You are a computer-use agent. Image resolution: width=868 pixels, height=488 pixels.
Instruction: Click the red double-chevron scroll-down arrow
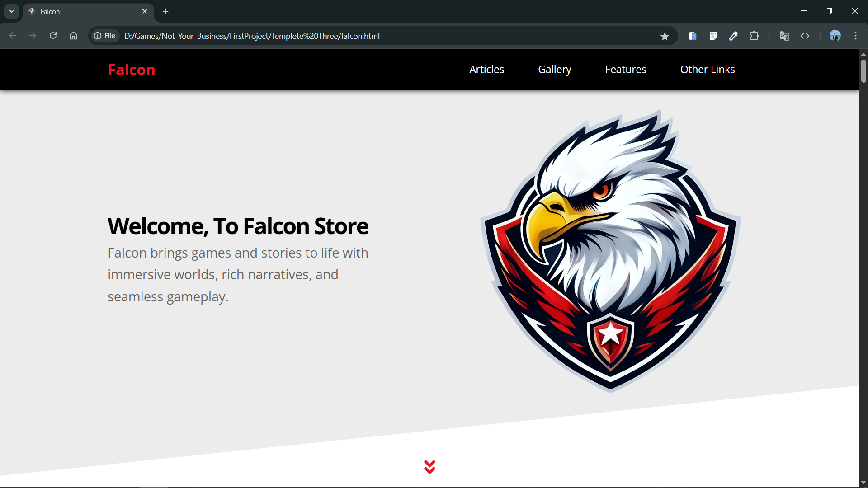coord(429,467)
